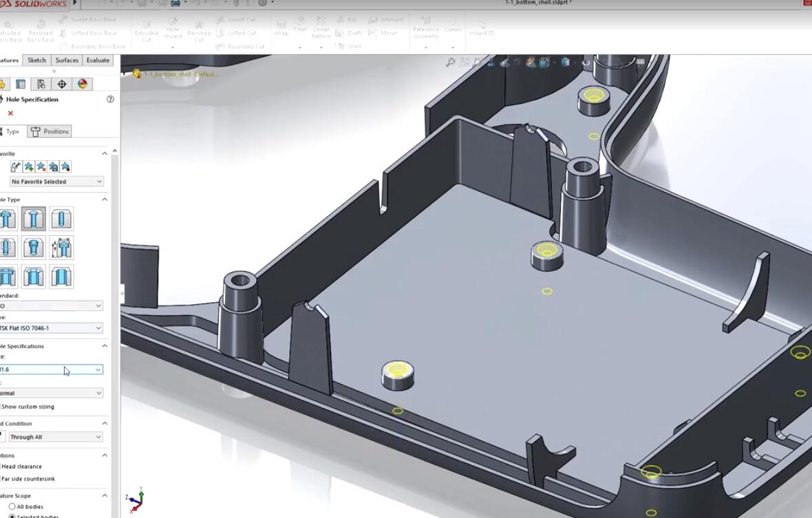Open the ConfigurationManager panel tab icon
Screen dimensions: 812x518
[x=41, y=84]
